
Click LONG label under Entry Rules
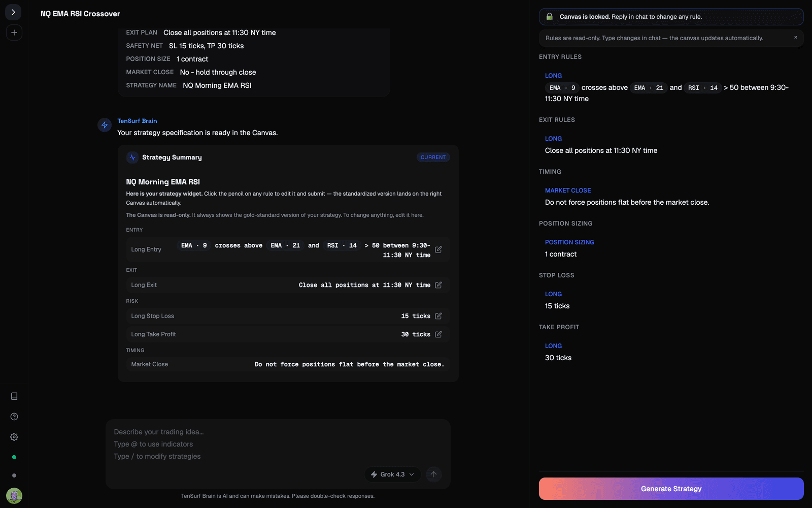(x=553, y=76)
